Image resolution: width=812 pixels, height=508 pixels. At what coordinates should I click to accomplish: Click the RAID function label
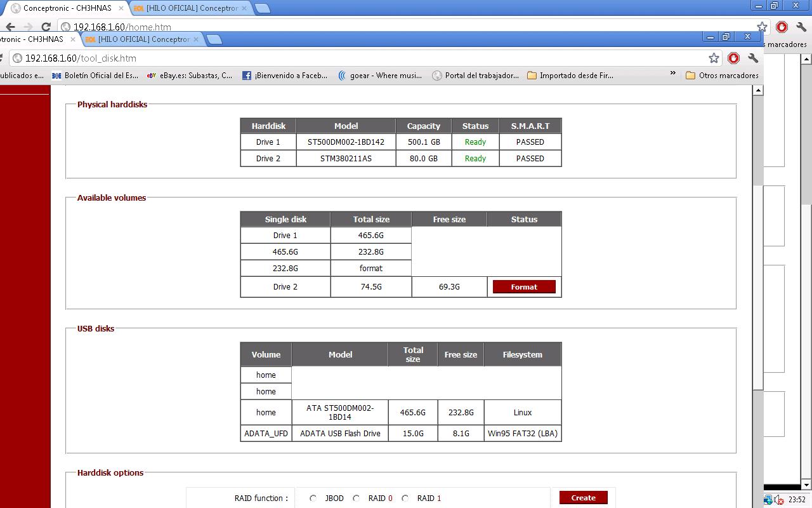coord(261,498)
